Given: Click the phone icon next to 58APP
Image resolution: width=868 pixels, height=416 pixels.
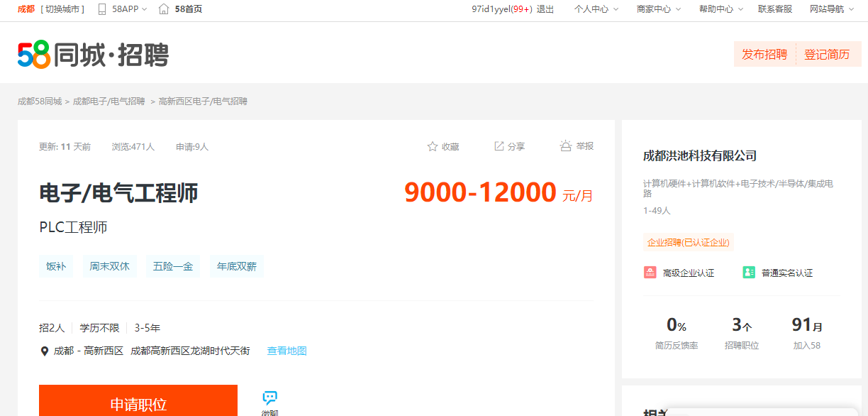Looking at the screenshot, I should pyautogui.click(x=102, y=9).
